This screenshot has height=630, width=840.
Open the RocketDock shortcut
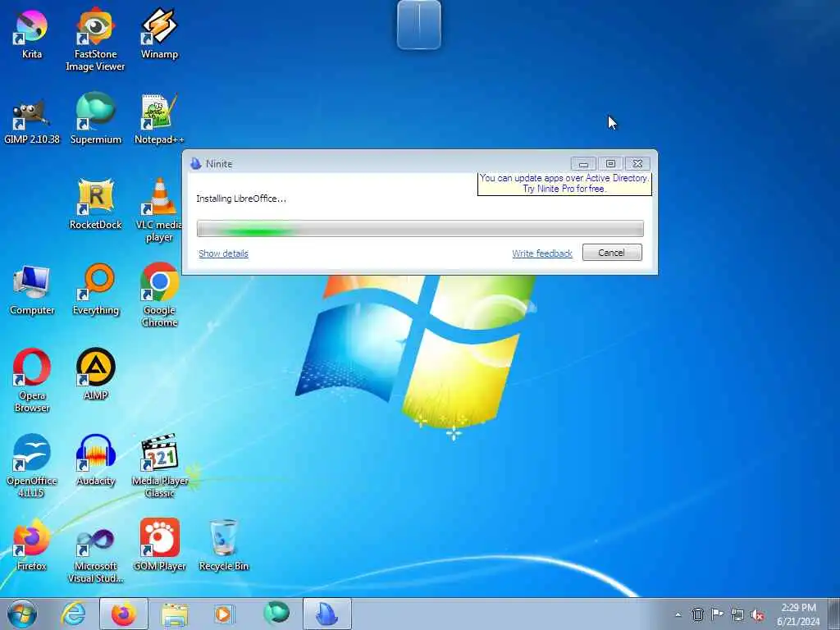[x=95, y=204]
